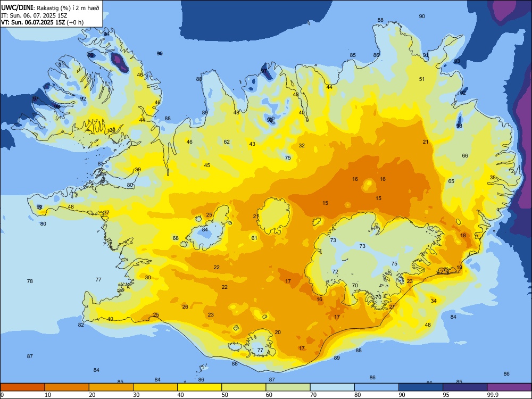Click the 80–90 medium blue legend swatch
The height and width of the screenshot is (399, 532).
[377, 387]
